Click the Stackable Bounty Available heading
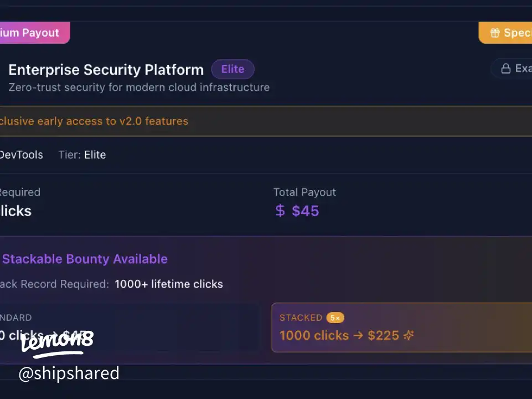This screenshot has width=532, height=399. point(85,259)
